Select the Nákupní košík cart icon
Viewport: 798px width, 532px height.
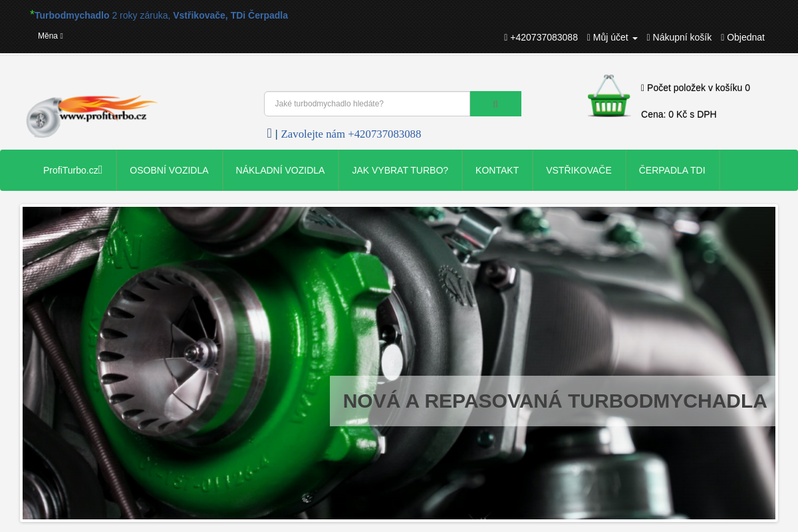click(648, 37)
